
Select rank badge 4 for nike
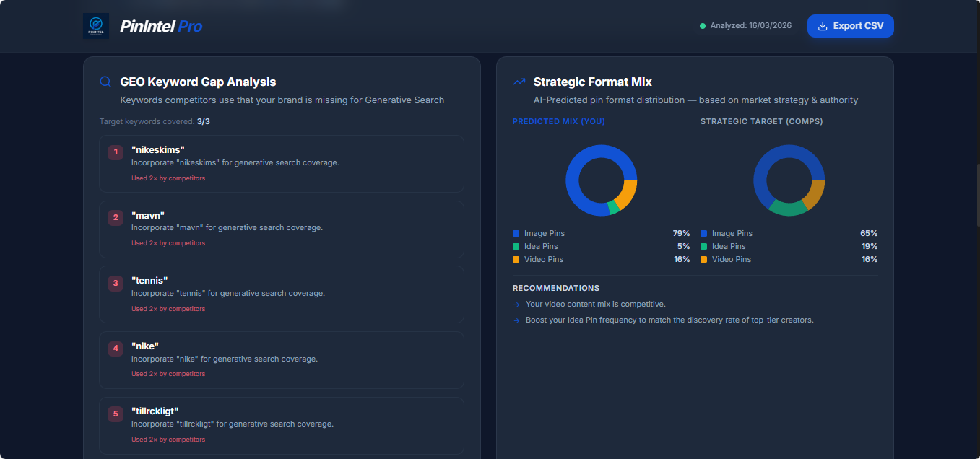(116, 349)
